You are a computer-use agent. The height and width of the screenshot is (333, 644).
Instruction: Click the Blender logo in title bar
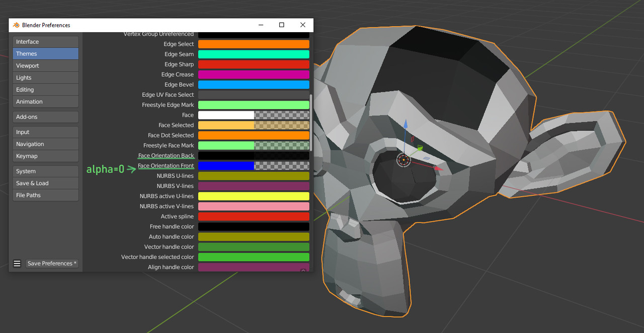coord(16,25)
